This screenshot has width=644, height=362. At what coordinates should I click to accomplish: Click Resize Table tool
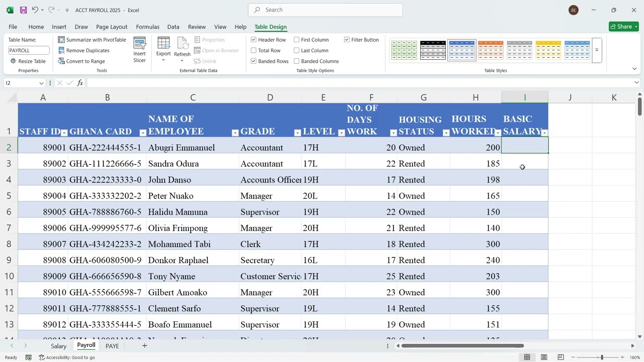pos(28,61)
